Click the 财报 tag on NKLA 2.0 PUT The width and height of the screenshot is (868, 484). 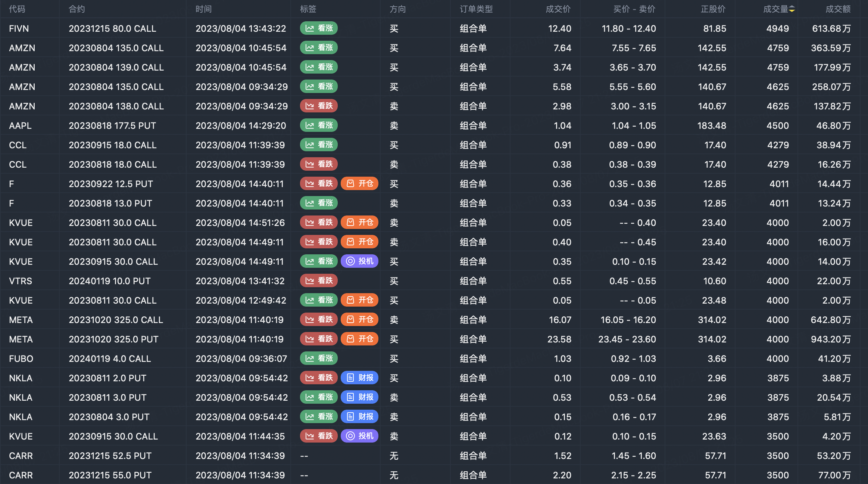(359, 378)
